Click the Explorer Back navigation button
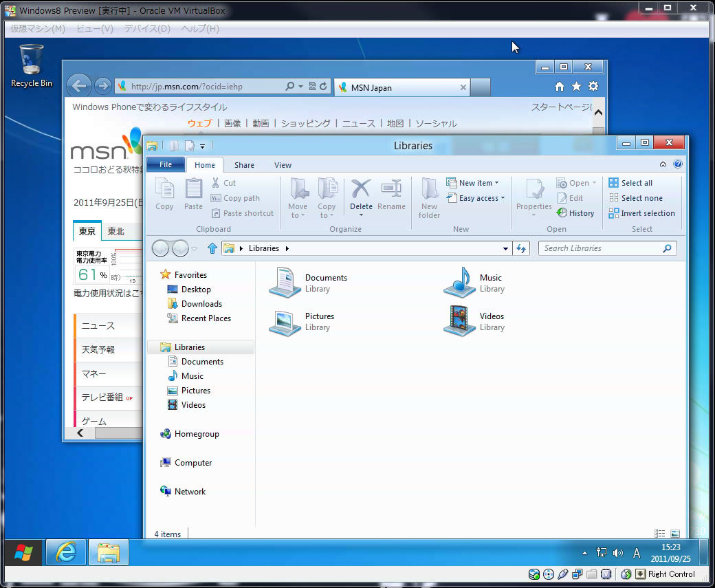 160,248
